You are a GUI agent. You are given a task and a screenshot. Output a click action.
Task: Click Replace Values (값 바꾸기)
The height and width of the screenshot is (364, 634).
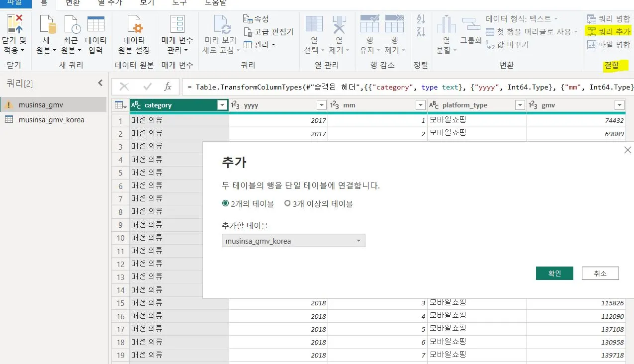click(507, 45)
